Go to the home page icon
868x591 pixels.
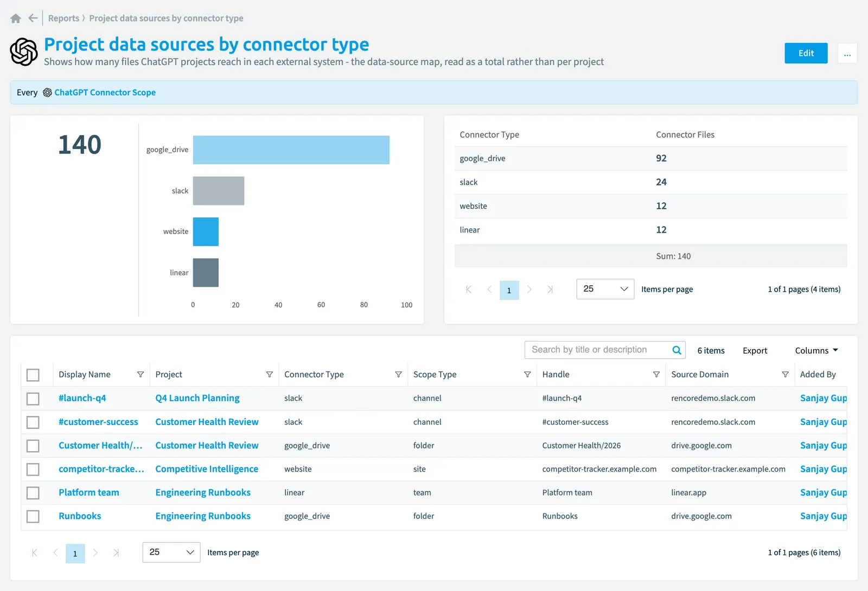[16, 18]
